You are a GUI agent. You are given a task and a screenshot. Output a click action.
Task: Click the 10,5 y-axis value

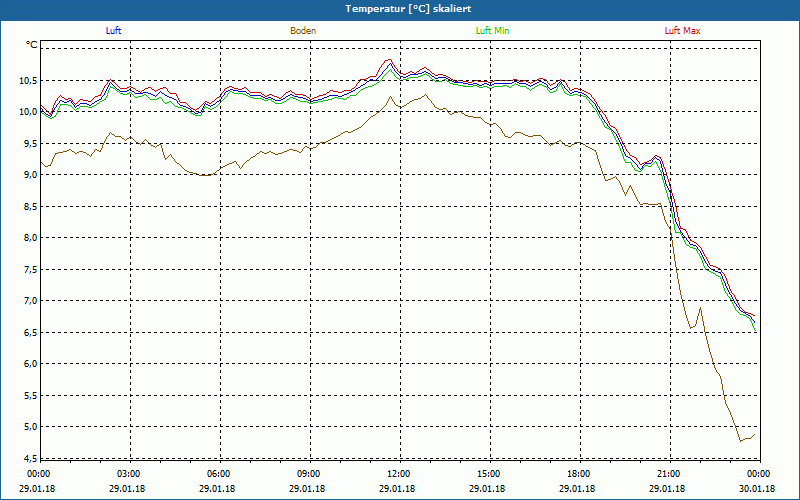tap(28, 81)
